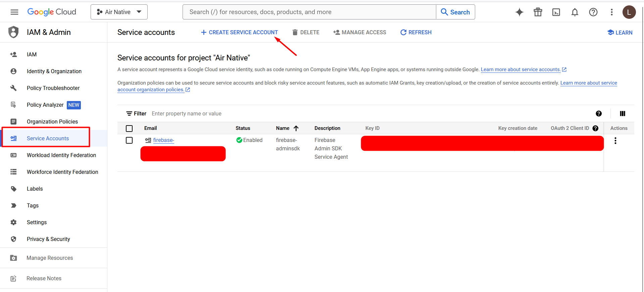Viewport: 644px width, 292px height.
Task: Open Identity & Organization page
Action: coord(54,71)
